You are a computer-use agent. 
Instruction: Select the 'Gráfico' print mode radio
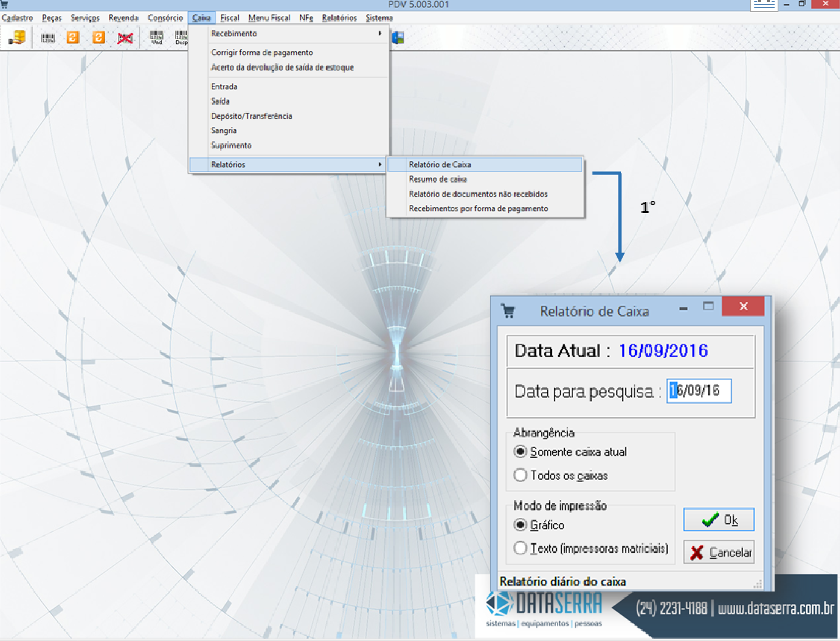pos(520,524)
